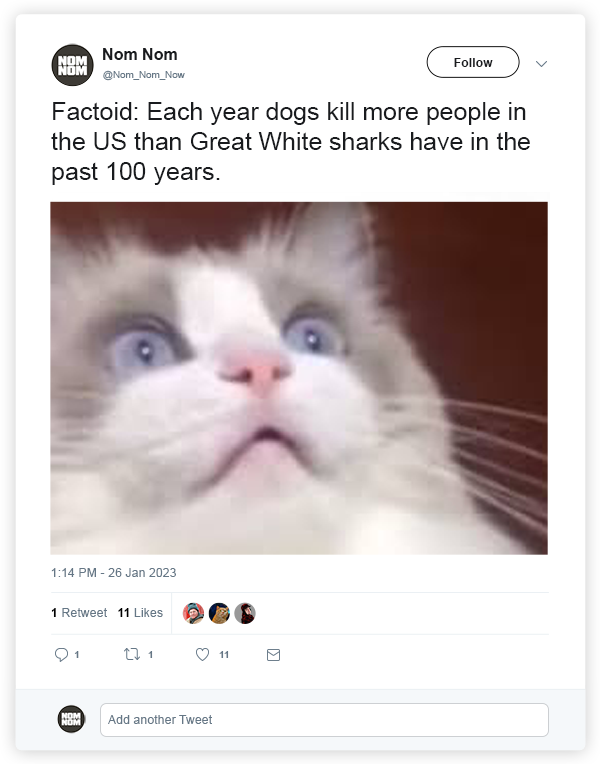Expand the tweet options chevron menu

coord(541,63)
